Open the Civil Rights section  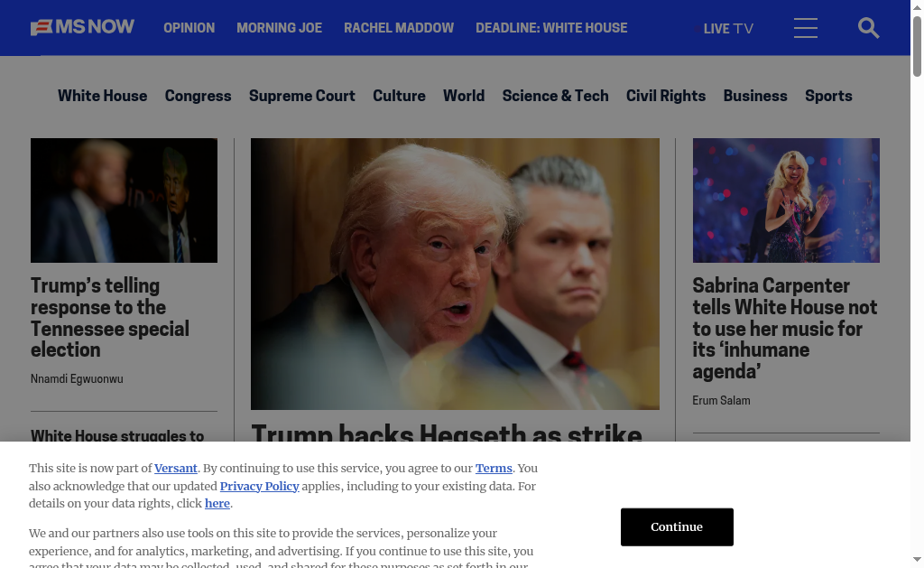pos(666,96)
